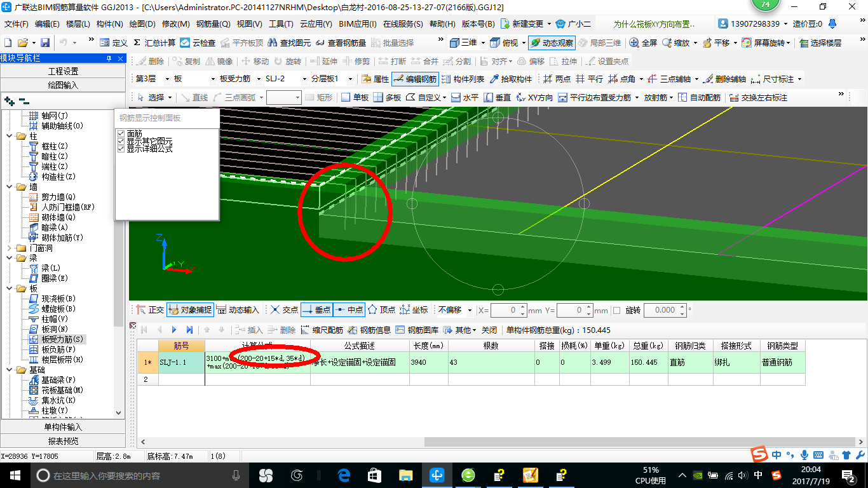
Task: Click 关闭 in rebar edit toolbar
Action: tap(489, 330)
